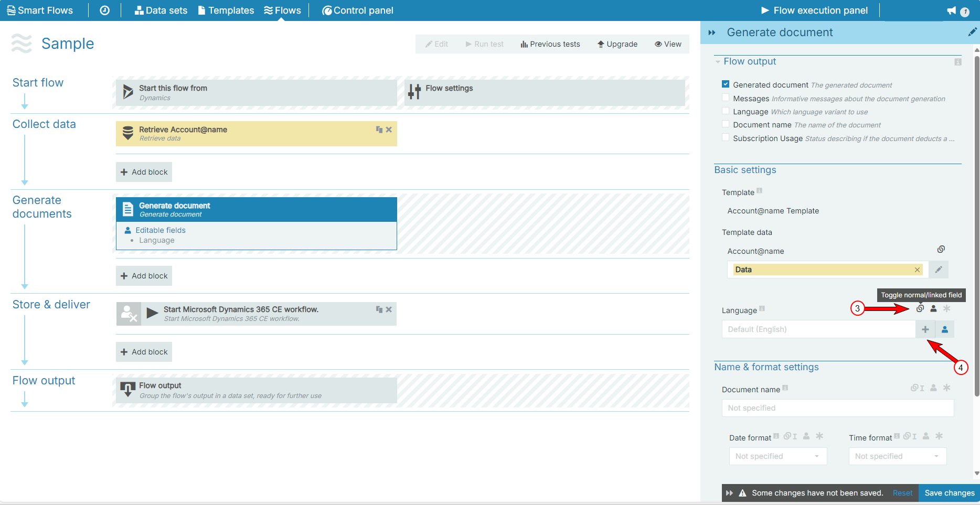Click Save changes
Viewport: 980px width, 505px height.
(x=950, y=493)
